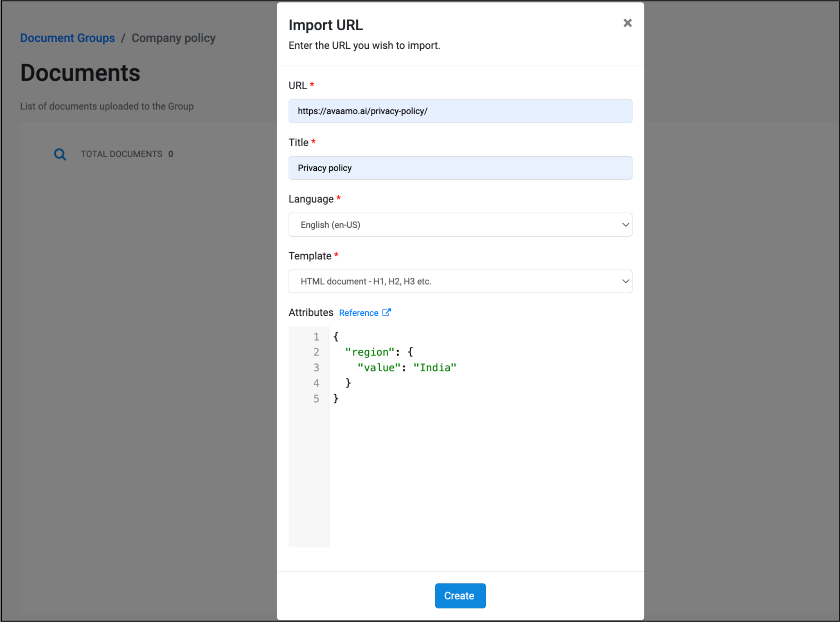The image size is (840, 622).
Task: Click the Title field with Privacy policy
Action: (x=460, y=168)
